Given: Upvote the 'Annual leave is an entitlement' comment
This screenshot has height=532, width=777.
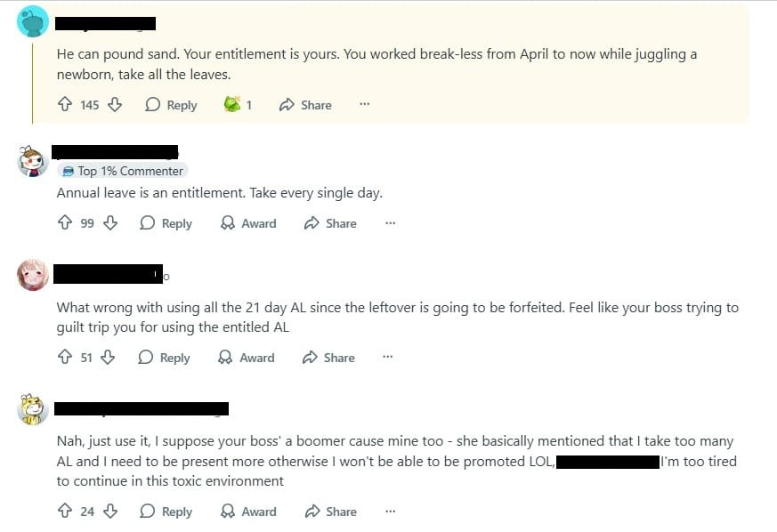Looking at the screenshot, I should tap(64, 223).
